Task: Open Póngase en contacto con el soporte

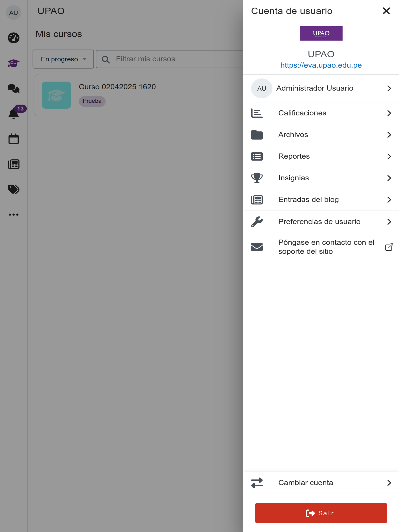Action: pyautogui.click(x=321, y=247)
